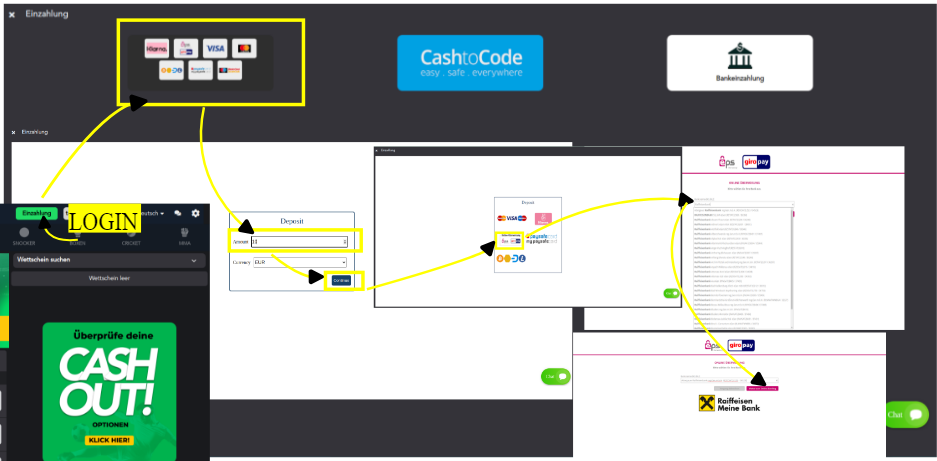Close the Einzahlung dialog at top-left
The image size is (937, 461).
[12, 15]
